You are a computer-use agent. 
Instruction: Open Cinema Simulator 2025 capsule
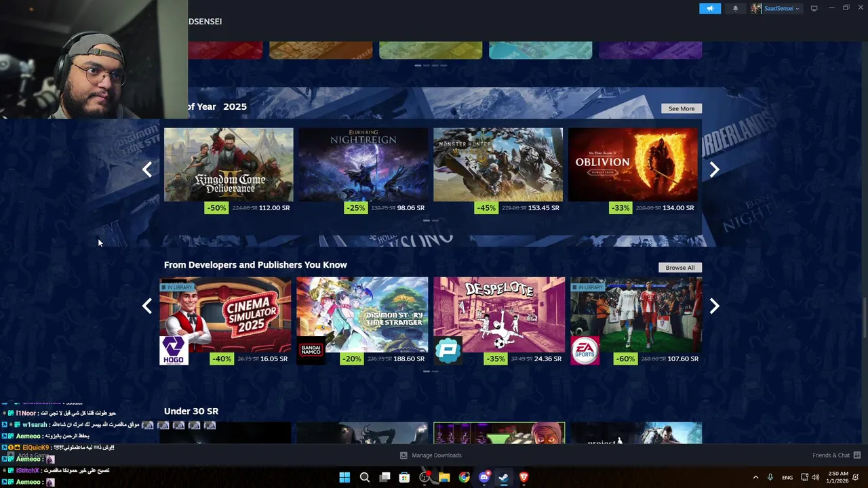pos(225,314)
